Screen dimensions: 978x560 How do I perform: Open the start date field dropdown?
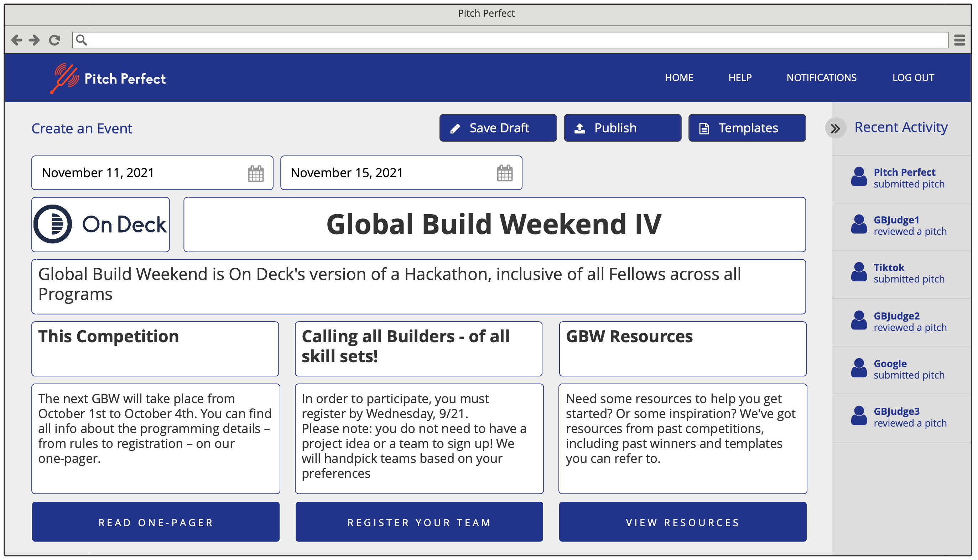click(x=152, y=173)
